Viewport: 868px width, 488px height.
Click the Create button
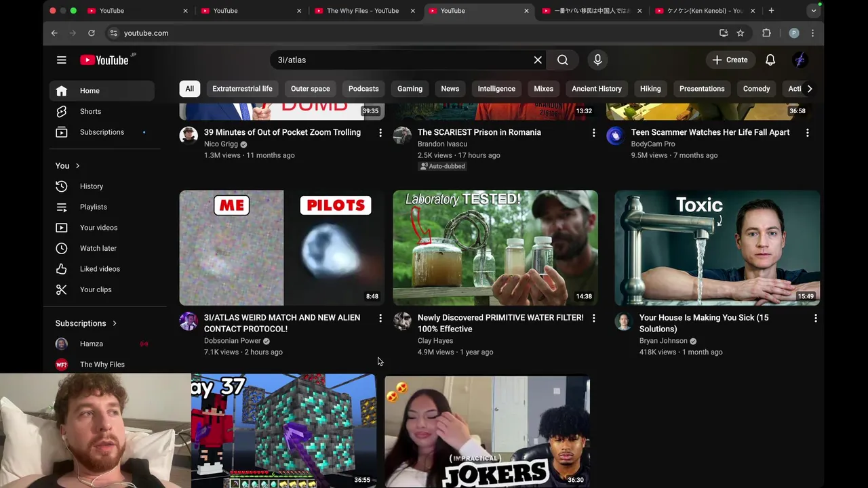pos(730,60)
